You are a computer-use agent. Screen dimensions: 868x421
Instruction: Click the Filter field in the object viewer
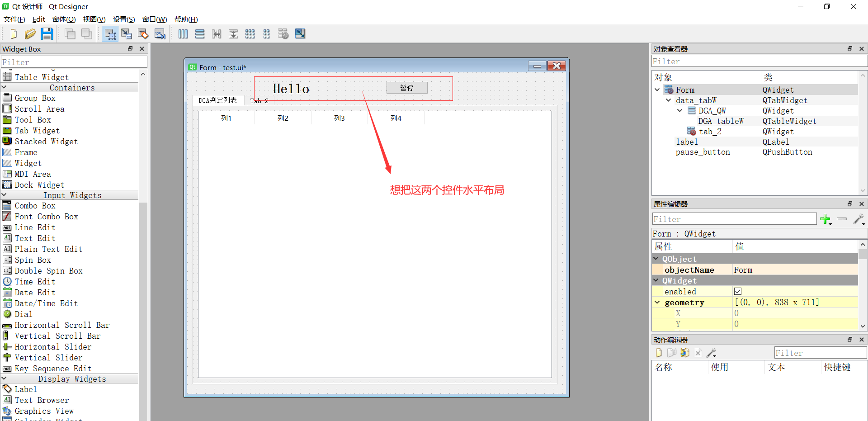pos(759,61)
